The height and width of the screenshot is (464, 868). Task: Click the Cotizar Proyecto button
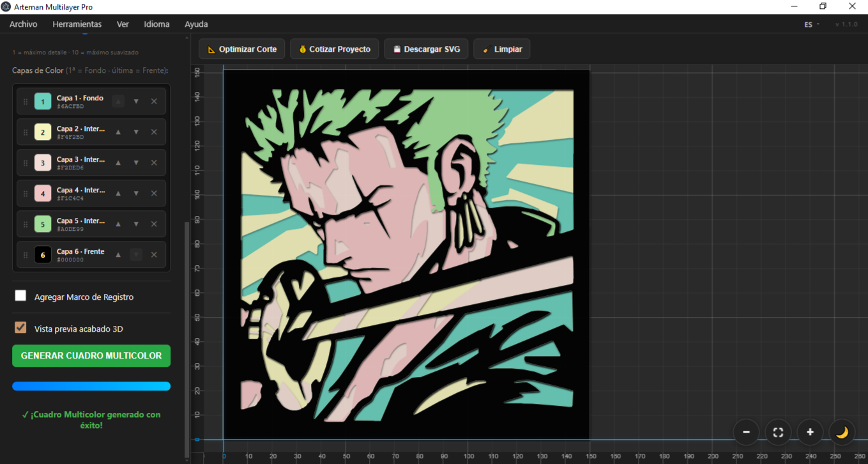pyautogui.click(x=335, y=49)
